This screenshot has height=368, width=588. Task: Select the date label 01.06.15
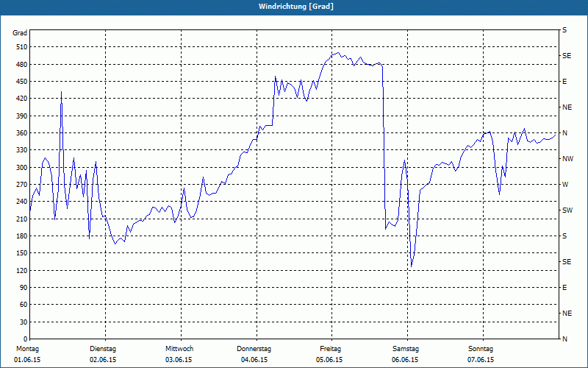pos(27,360)
